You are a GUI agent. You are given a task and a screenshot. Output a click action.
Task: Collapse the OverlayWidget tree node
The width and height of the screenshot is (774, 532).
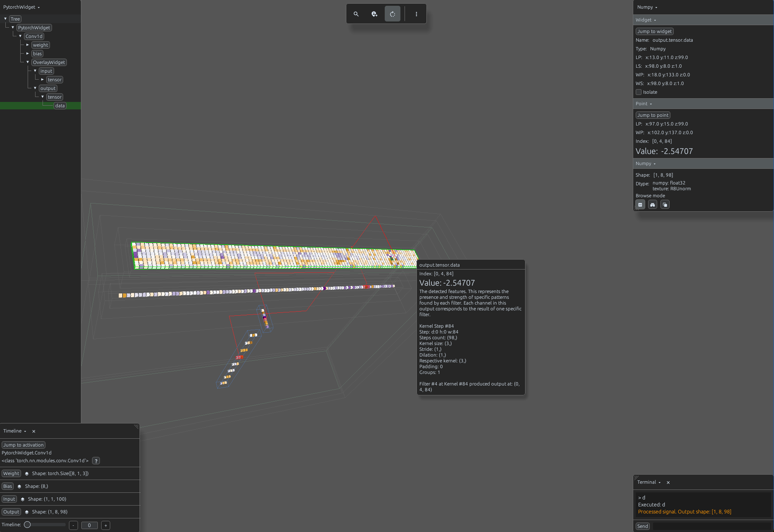click(28, 62)
